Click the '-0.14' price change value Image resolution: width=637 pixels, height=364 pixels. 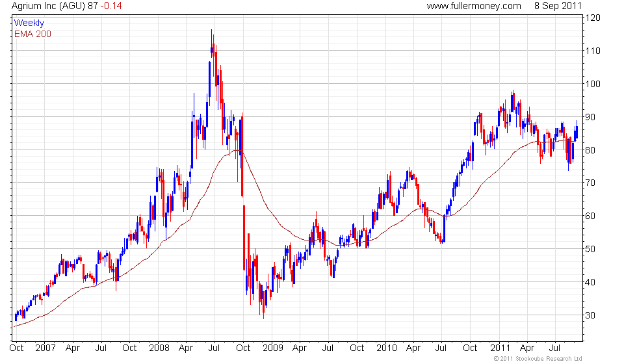click(111, 6)
